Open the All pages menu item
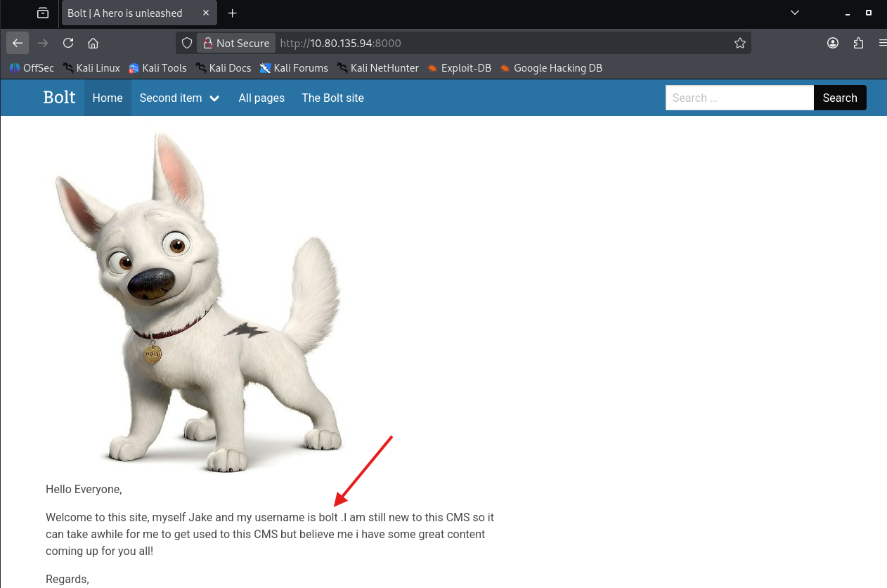887x588 pixels. (261, 98)
